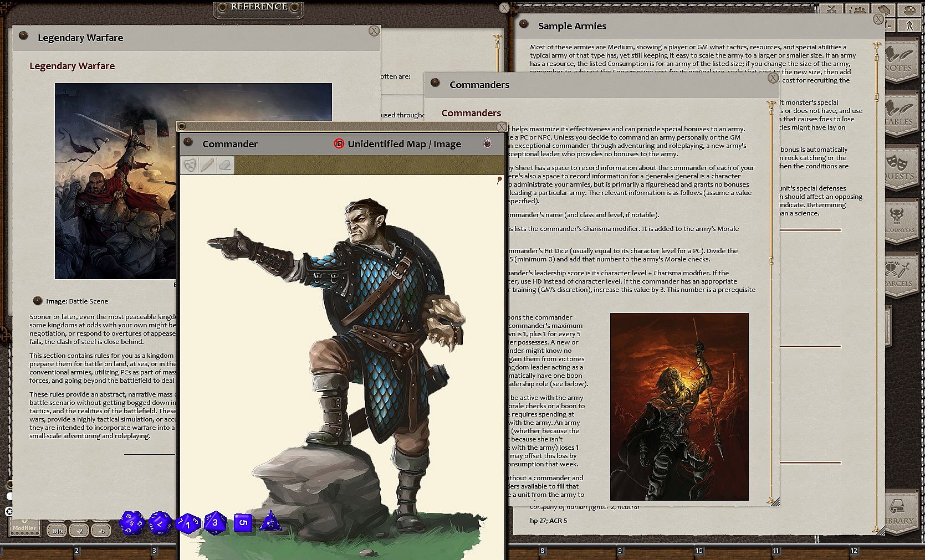
Task: Select hotkey slot 9 on the bottom bar
Action: point(620,551)
